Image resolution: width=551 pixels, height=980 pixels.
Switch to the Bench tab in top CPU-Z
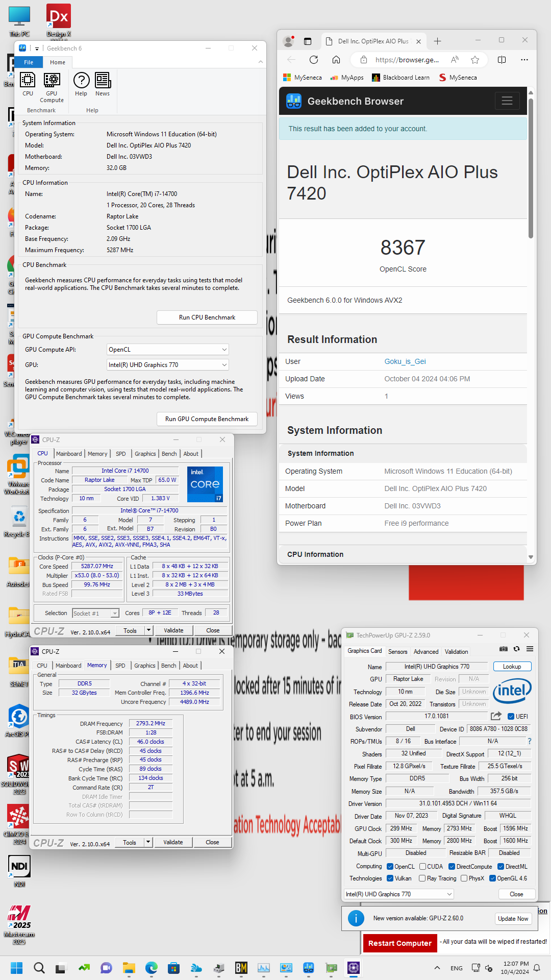click(x=169, y=454)
